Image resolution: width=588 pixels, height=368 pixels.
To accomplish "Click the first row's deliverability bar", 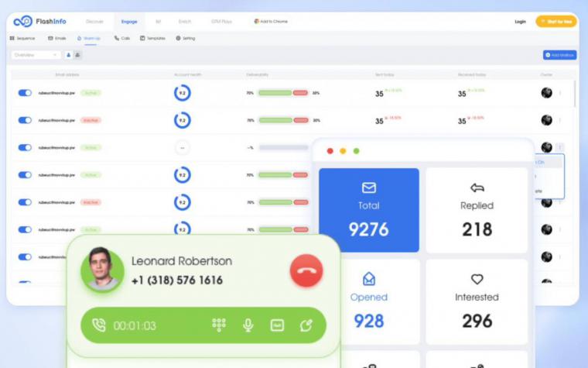I will click(x=283, y=93).
